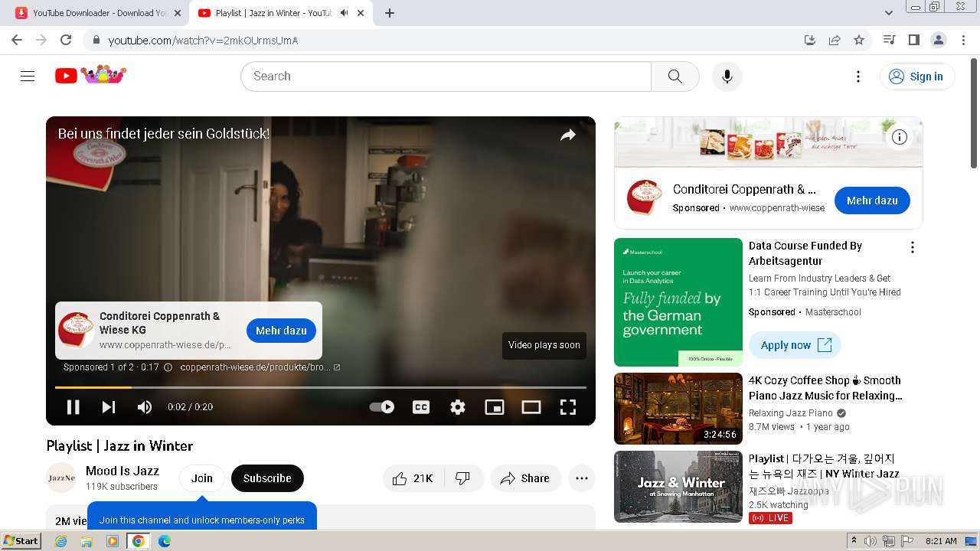This screenshot has width=980, height=551.
Task: Open video player settings gear
Action: tap(458, 407)
